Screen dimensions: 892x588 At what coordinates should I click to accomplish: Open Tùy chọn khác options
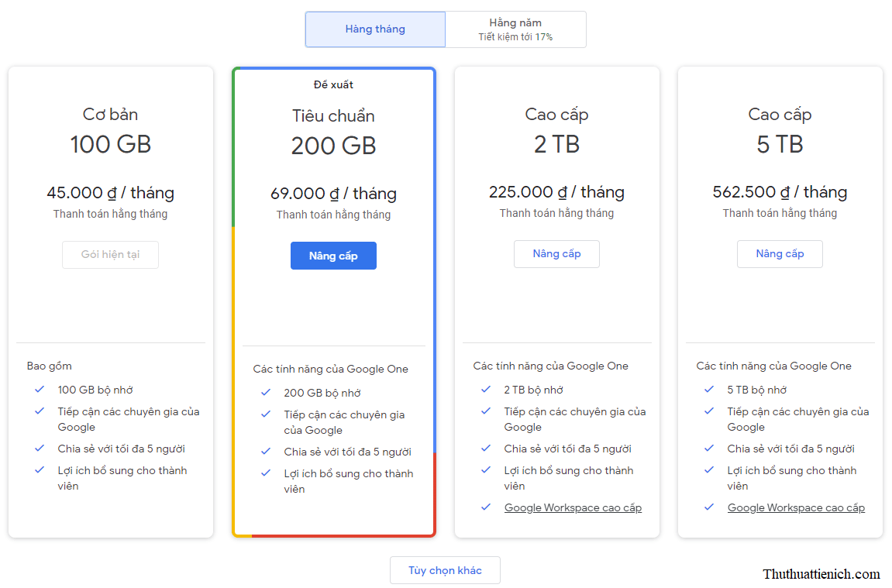click(445, 570)
